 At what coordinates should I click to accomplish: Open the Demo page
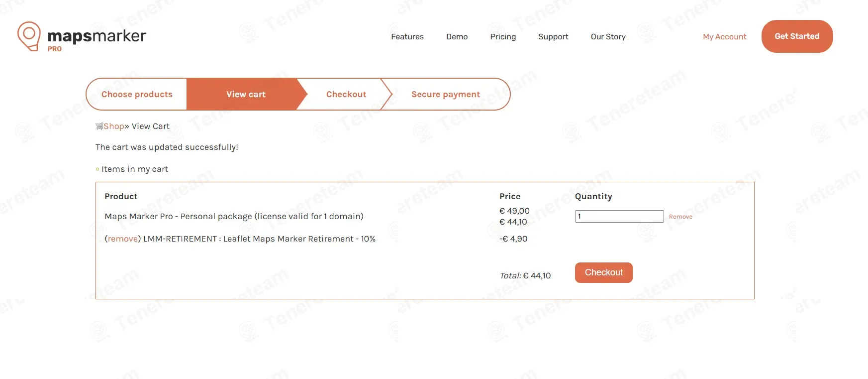[457, 36]
